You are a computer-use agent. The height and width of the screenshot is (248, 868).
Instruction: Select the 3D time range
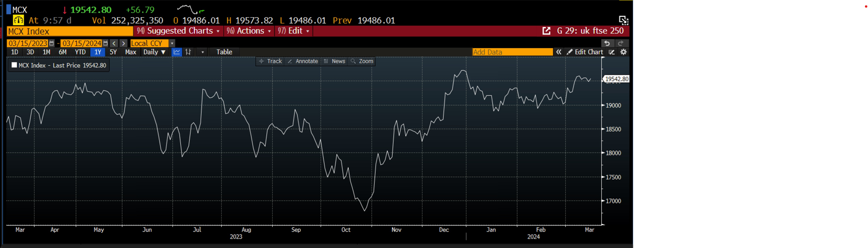pos(31,52)
